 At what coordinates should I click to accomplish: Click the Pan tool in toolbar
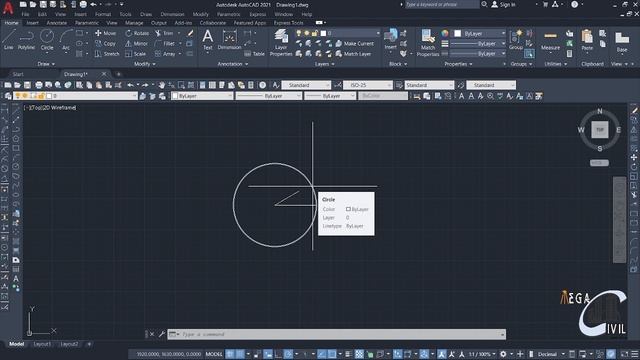(x=162, y=85)
